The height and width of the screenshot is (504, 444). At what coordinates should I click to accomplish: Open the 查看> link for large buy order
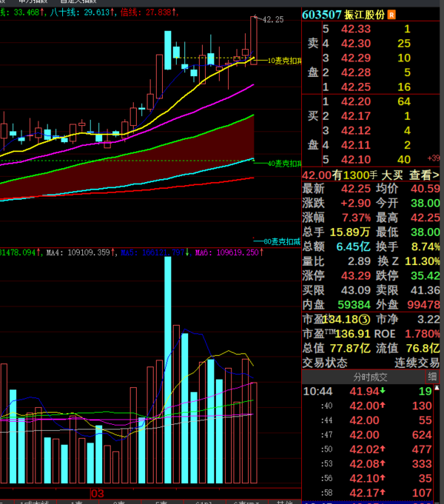tap(423, 175)
